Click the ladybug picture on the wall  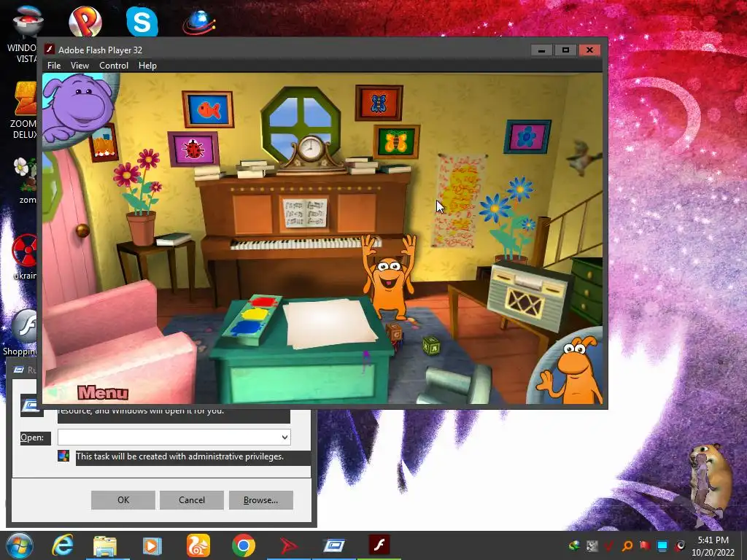tap(193, 149)
